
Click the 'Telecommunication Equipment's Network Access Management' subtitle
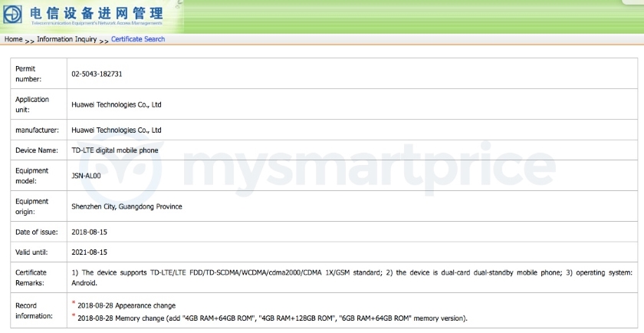[x=97, y=24]
